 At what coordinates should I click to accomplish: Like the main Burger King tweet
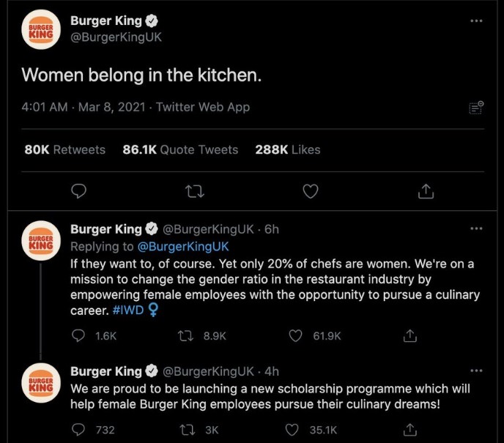point(311,191)
